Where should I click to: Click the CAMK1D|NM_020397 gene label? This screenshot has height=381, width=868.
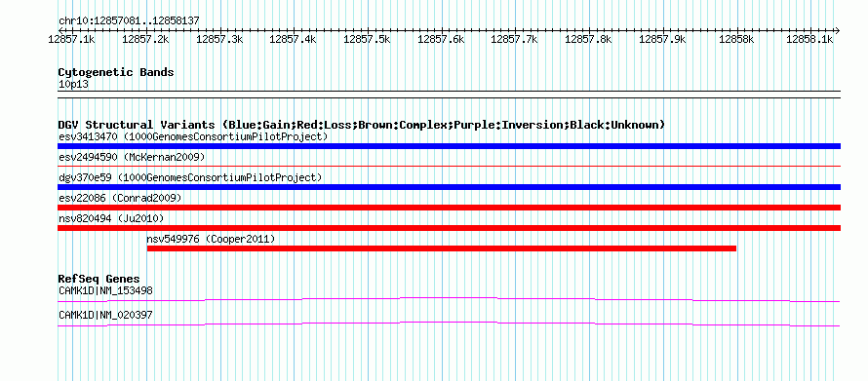[x=105, y=315]
